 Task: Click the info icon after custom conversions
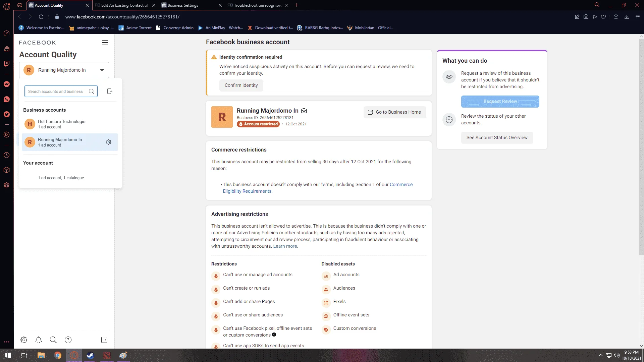274,335
